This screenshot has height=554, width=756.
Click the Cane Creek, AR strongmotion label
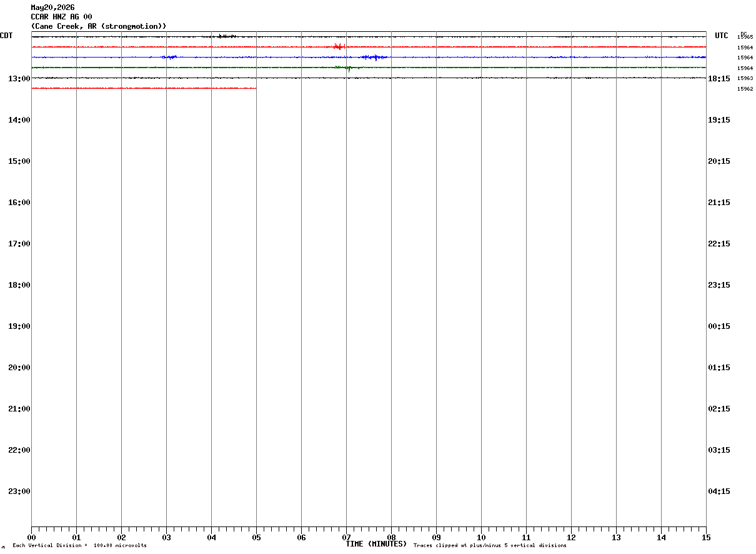99,26
